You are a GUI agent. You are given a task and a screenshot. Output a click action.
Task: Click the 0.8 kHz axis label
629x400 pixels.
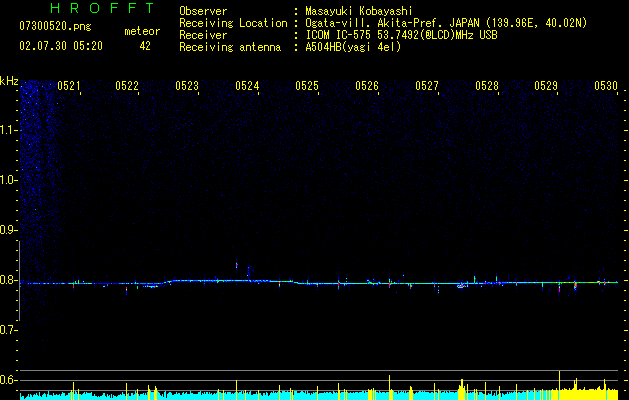pyautogui.click(x=9, y=280)
